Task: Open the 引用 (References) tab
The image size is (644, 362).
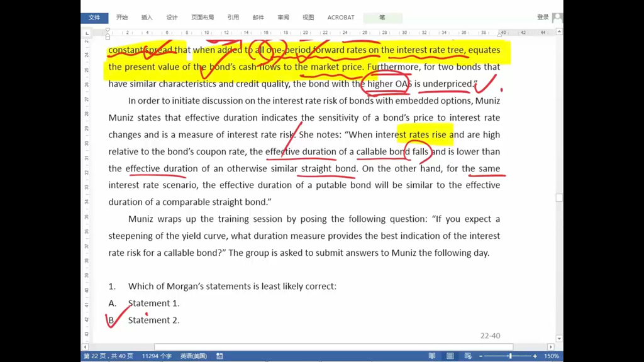Action: pos(233,18)
